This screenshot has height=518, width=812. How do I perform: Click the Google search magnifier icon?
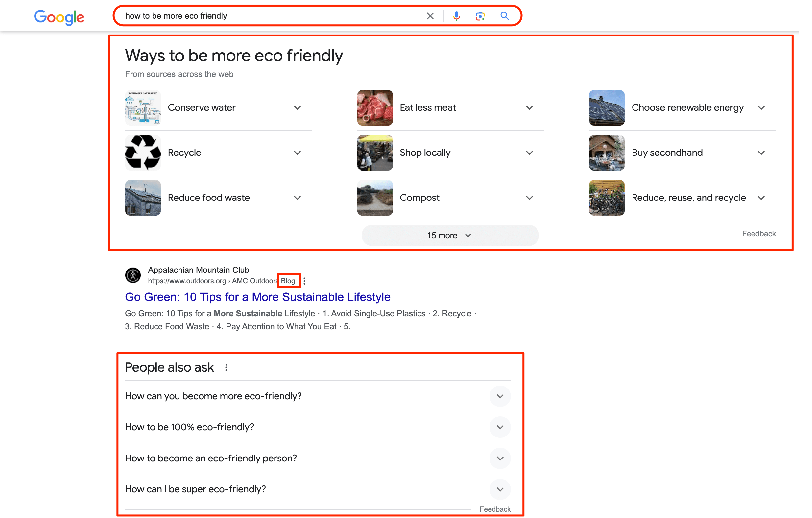[505, 16]
